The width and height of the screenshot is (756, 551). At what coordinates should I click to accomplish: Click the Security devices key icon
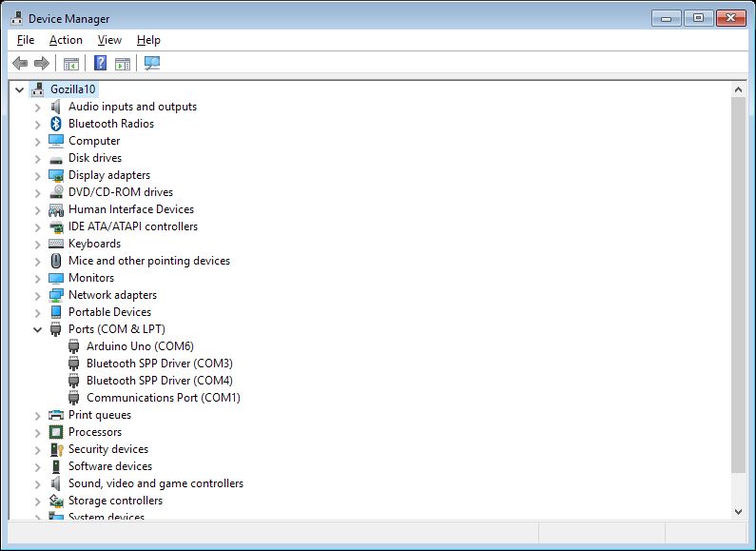tap(55, 449)
